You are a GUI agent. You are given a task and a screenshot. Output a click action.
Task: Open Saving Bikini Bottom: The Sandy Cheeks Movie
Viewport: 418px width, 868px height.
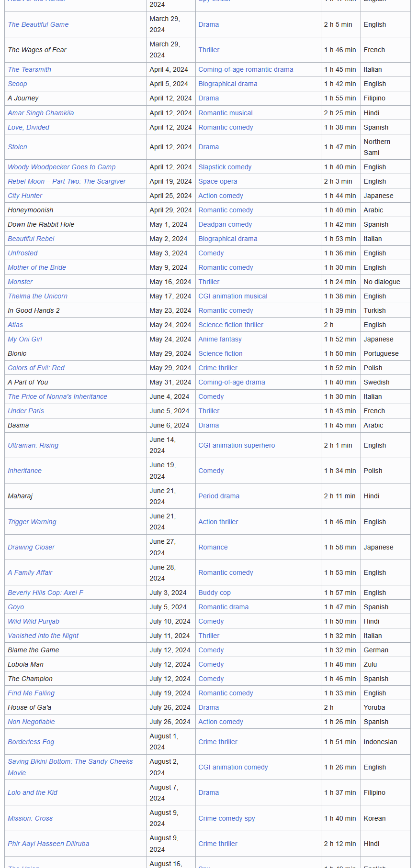(70, 761)
